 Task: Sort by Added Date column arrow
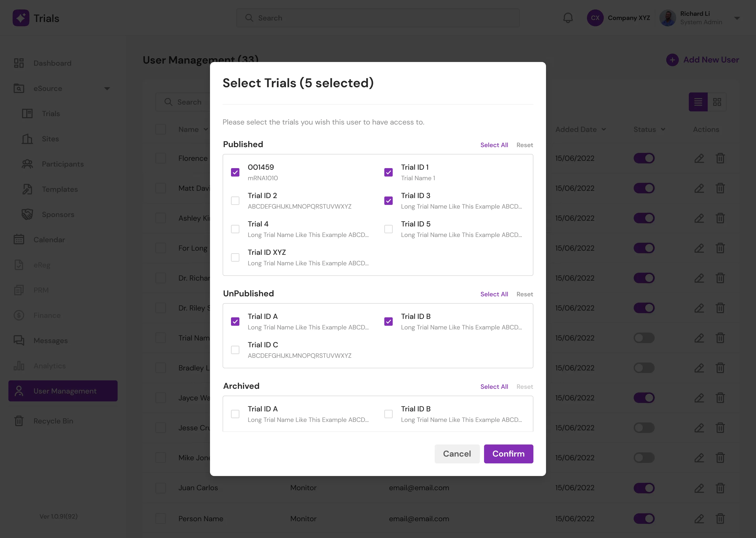(x=604, y=130)
